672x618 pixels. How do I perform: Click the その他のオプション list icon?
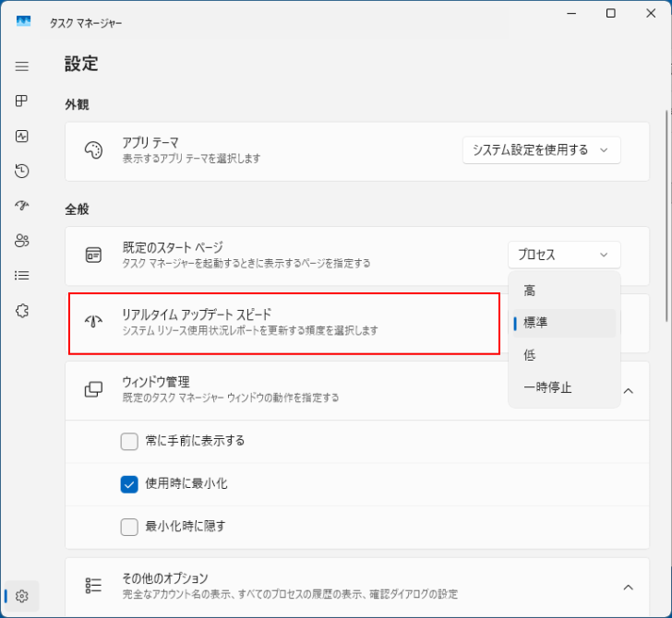[93, 586]
